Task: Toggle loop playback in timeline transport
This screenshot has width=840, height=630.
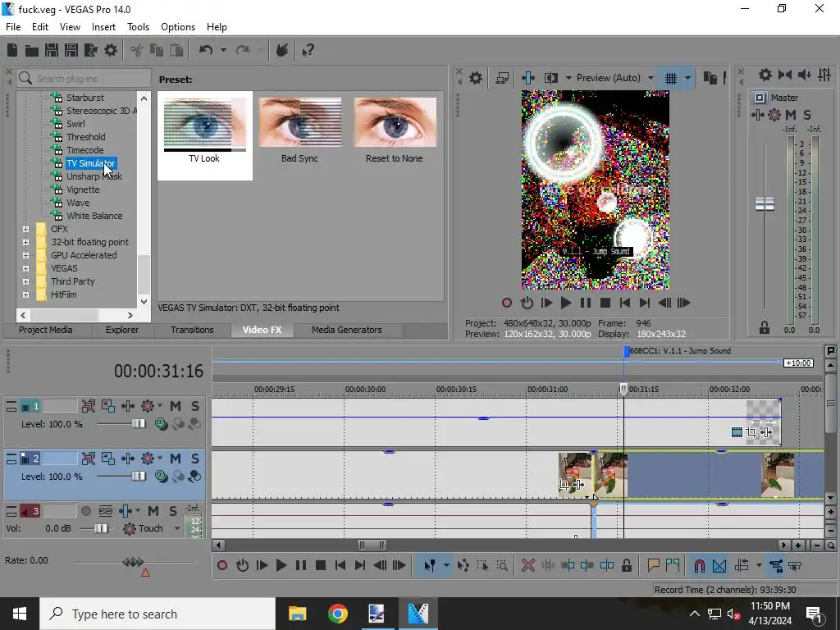Action: click(x=242, y=565)
